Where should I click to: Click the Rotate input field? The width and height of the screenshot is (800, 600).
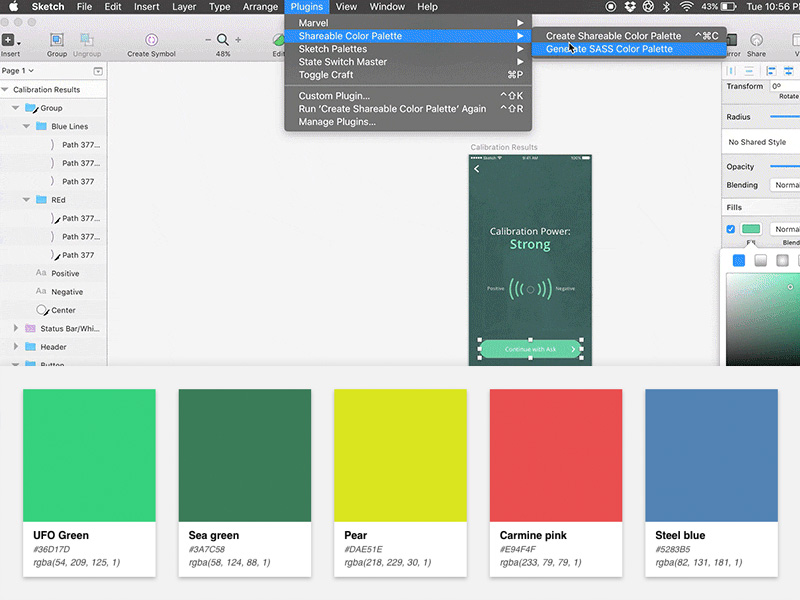pyautogui.click(x=785, y=86)
